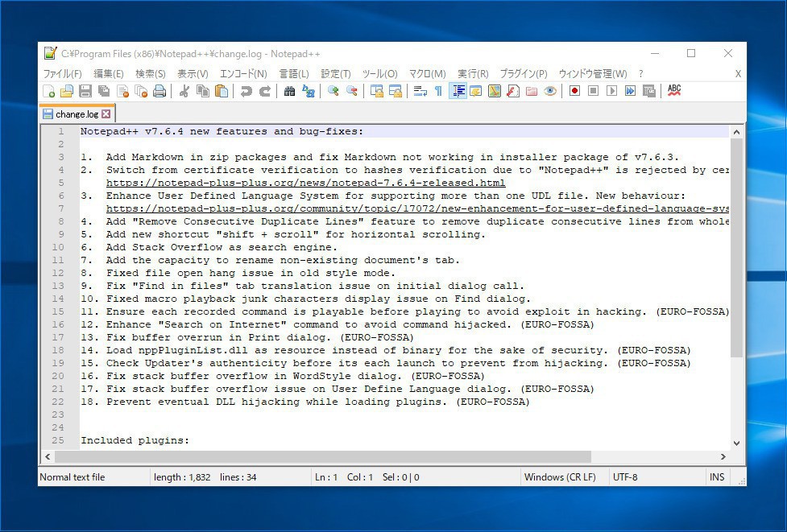Image resolution: width=787 pixels, height=532 pixels.
Task: Click the Close All documents icon
Action: [x=141, y=91]
